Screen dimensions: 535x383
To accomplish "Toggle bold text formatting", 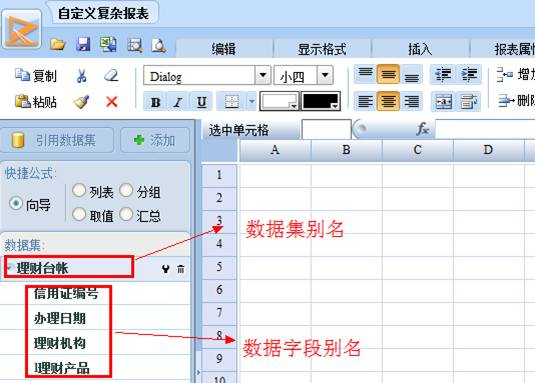I will click(x=156, y=102).
